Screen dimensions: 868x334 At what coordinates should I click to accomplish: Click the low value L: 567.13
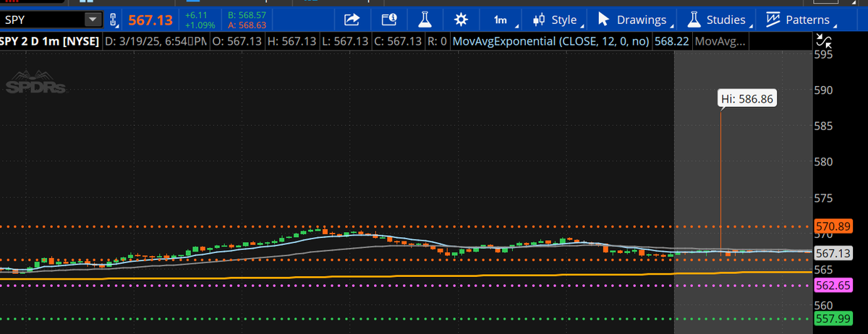click(x=346, y=42)
